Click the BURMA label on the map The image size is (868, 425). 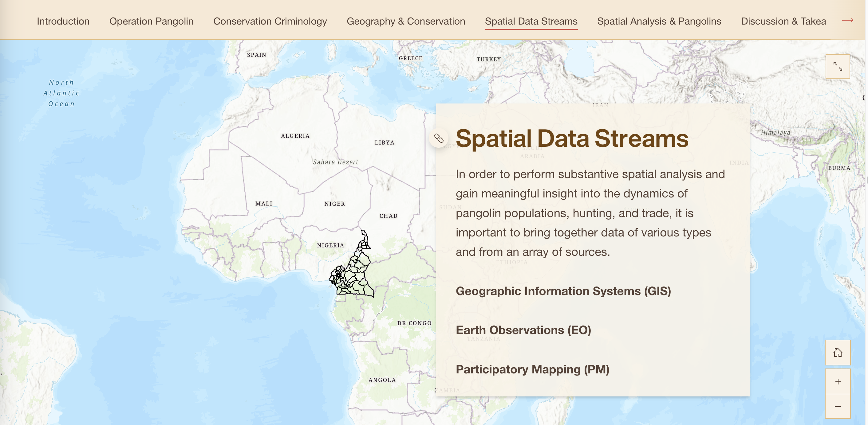click(839, 168)
